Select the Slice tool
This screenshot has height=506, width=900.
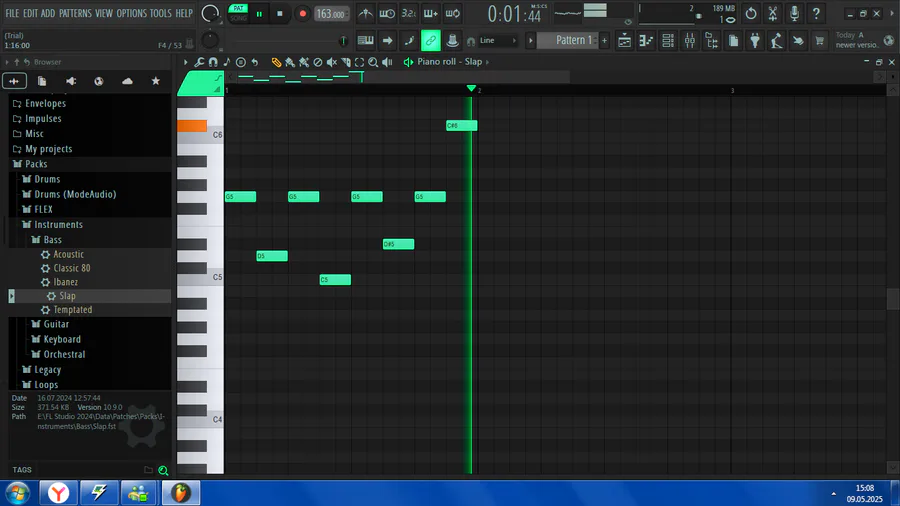(346, 62)
